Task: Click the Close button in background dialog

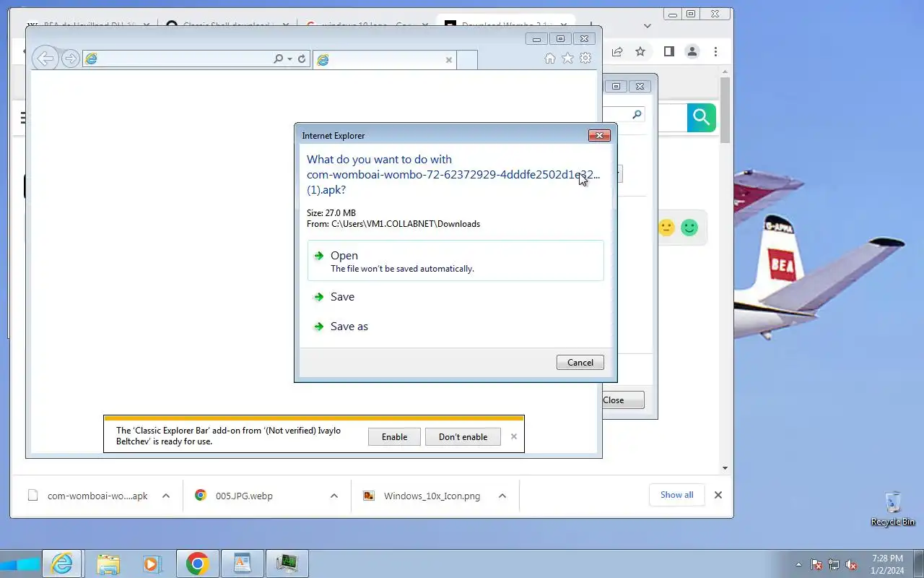Action: [x=623, y=400]
